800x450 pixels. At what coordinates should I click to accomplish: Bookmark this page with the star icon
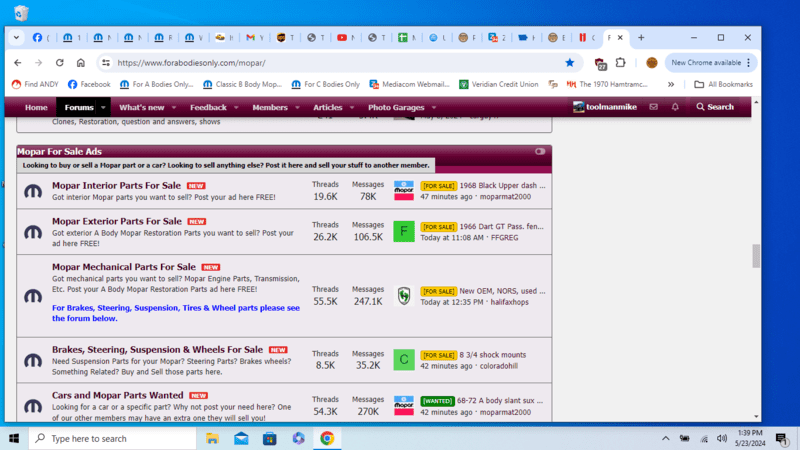(x=570, y=62)
